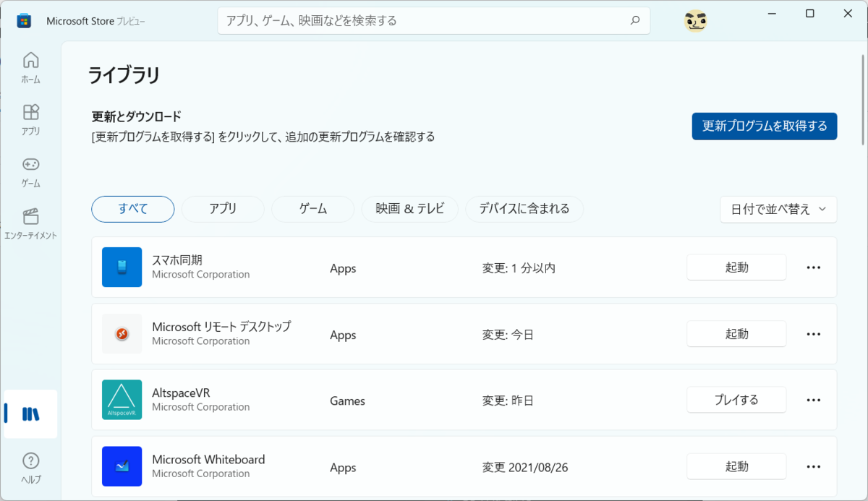Click the 更新とダウンロード heading
This screenshot has width=868, height=501.
pos(136,116)
